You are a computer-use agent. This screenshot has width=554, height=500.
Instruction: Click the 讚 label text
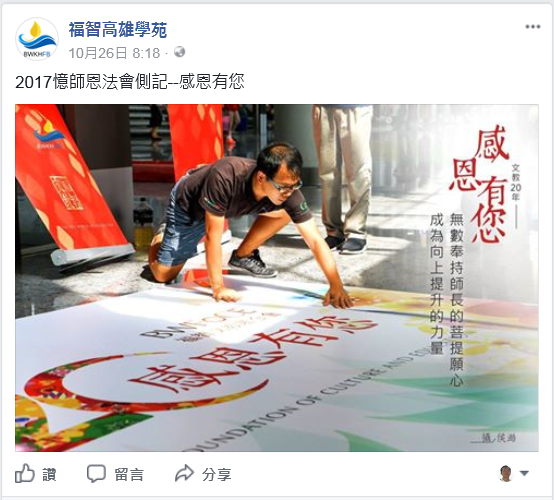coord(49,474)
